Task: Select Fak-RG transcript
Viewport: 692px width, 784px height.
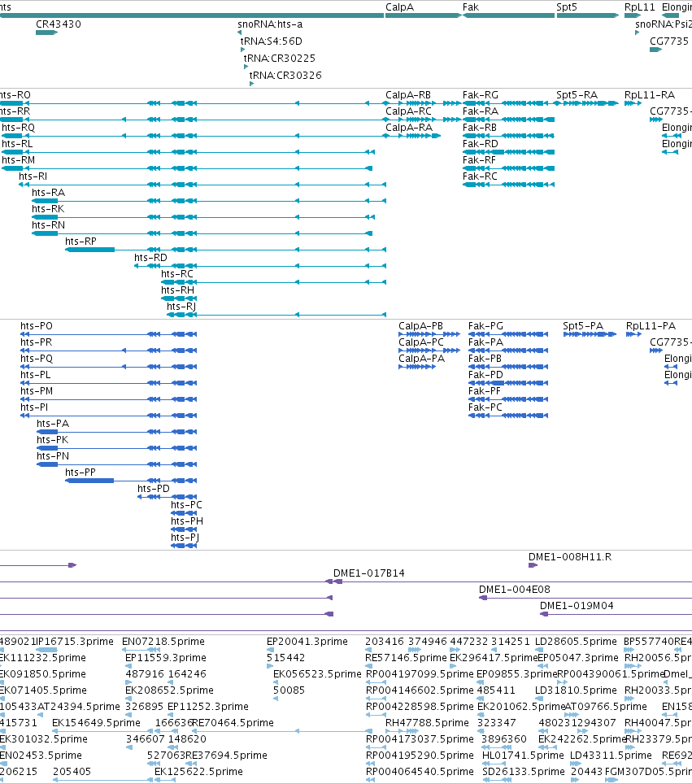Action: pos(508,103)
